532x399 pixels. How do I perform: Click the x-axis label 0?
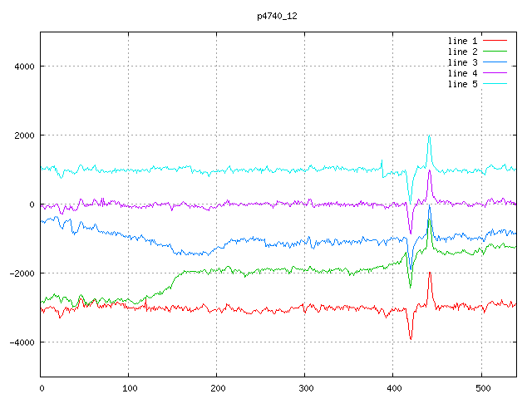[42, 388]
